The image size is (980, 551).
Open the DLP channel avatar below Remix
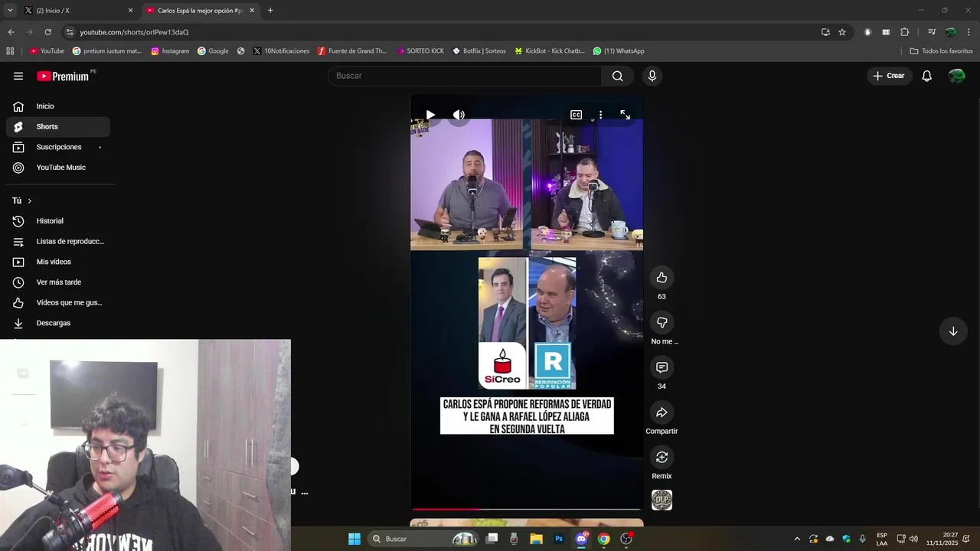pos(661,500)
